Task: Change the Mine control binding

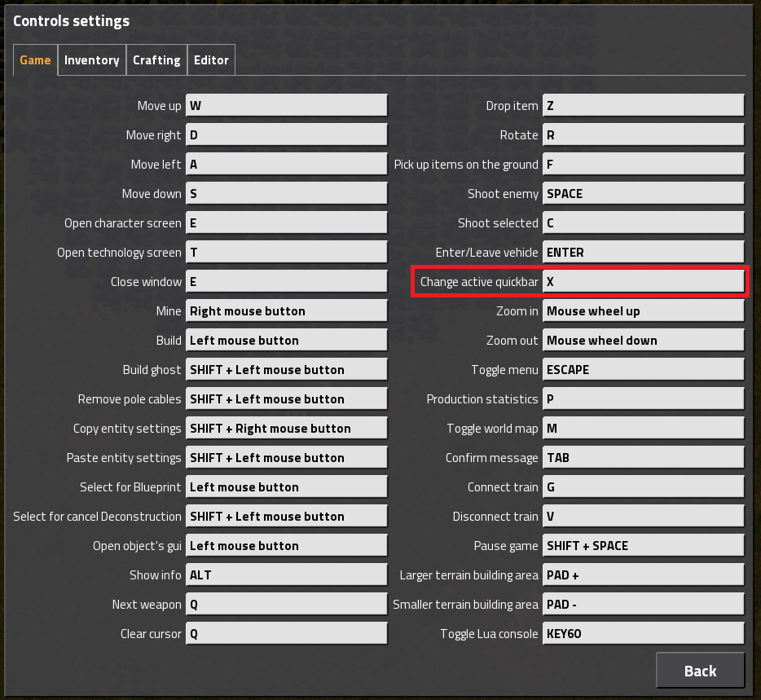Action: (x=286, y=310)
